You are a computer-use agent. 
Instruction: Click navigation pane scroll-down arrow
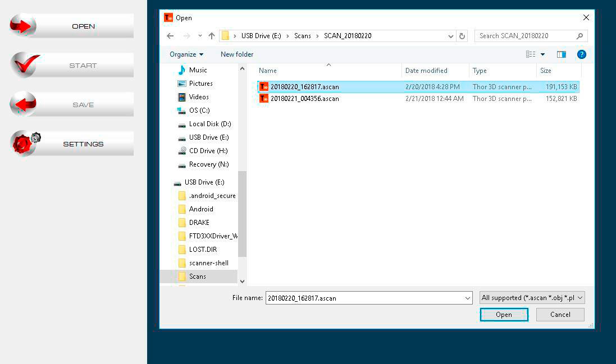pos(243,281)
